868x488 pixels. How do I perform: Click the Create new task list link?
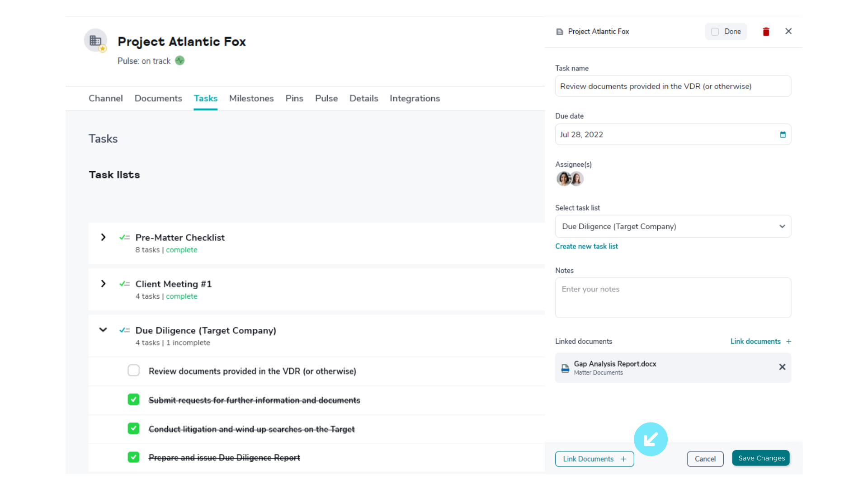pyautogui.click(x=586, y=246)
